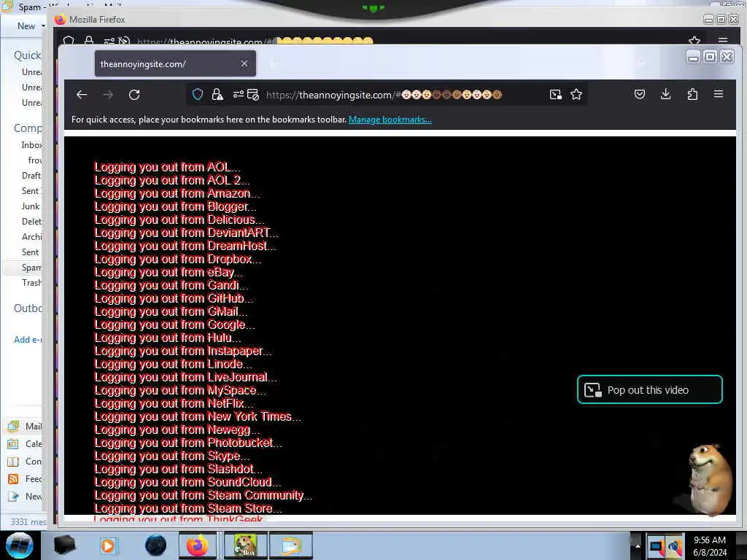Select Junk folder in mail window
The width and height of the screenshot is (747, 560).
[x=31, y=206]
